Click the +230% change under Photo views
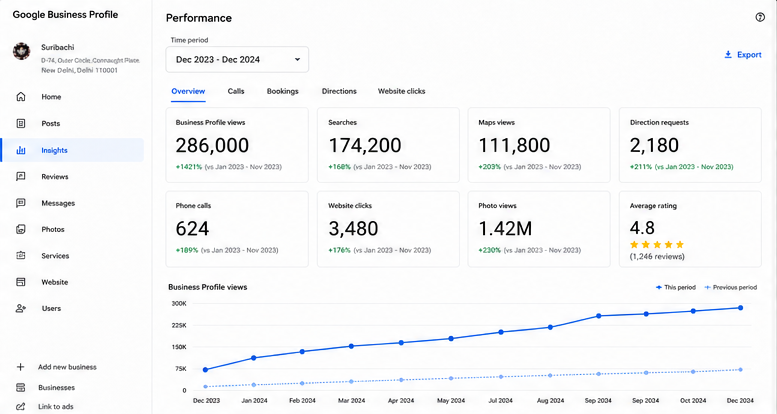The width and height of the screenshot is (777, 414). [490, 250]
